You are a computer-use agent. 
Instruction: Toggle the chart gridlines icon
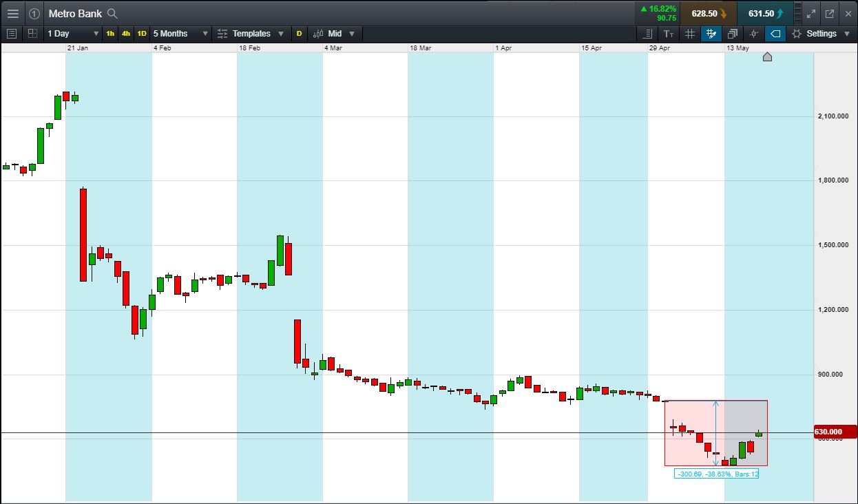[x=690, y=33]
